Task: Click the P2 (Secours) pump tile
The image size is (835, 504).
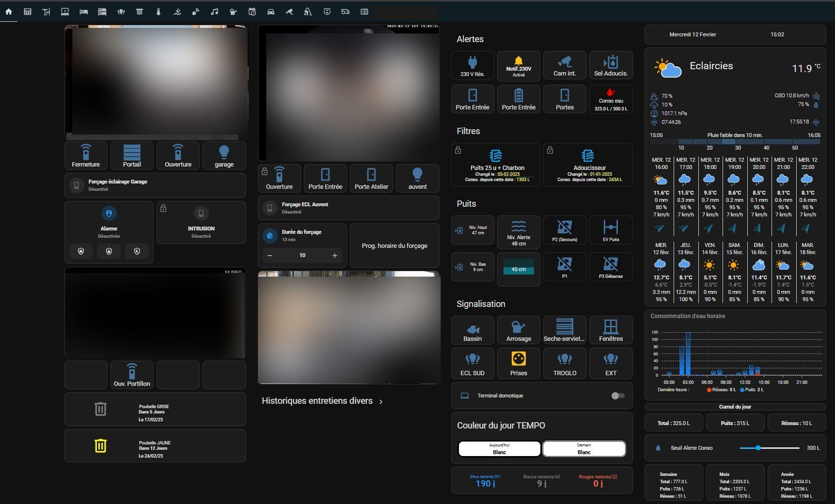Action: click(x=565, y=230)
